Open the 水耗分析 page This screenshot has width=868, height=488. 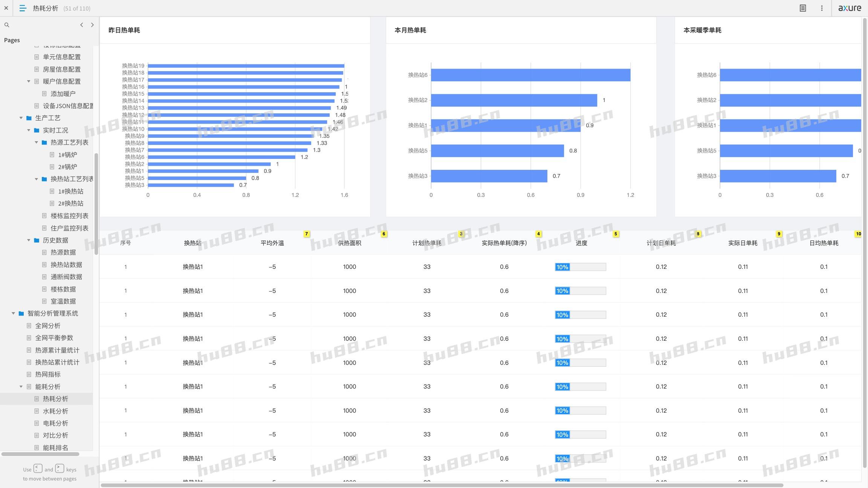(55, 411)
